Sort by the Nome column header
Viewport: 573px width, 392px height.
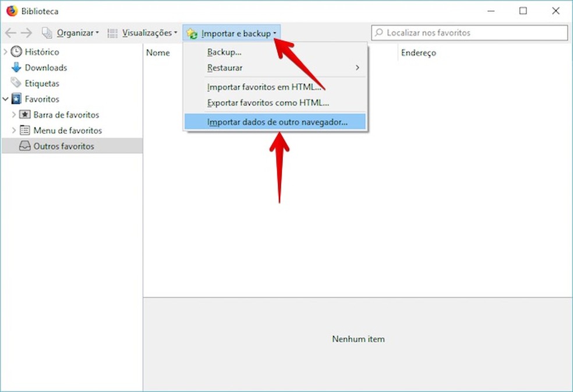pyautogui.click(x=158, y=52)
